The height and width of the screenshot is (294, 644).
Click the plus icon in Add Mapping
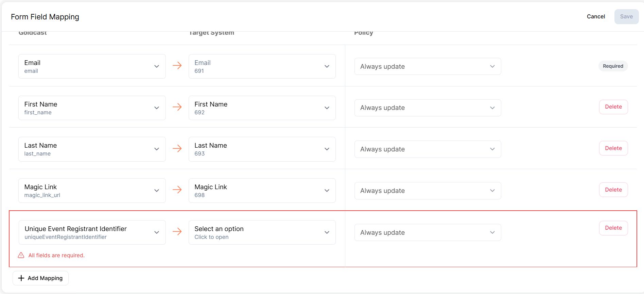tap(21, 278)
